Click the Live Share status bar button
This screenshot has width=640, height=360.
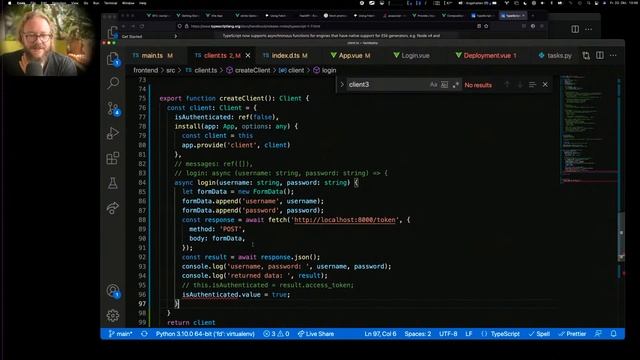(x=316, y=334)
